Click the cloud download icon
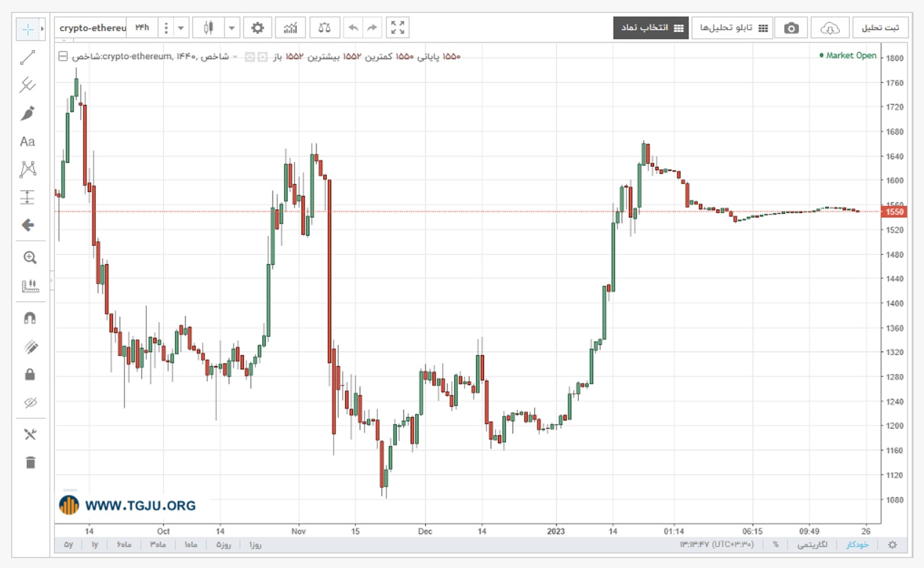 830,28
